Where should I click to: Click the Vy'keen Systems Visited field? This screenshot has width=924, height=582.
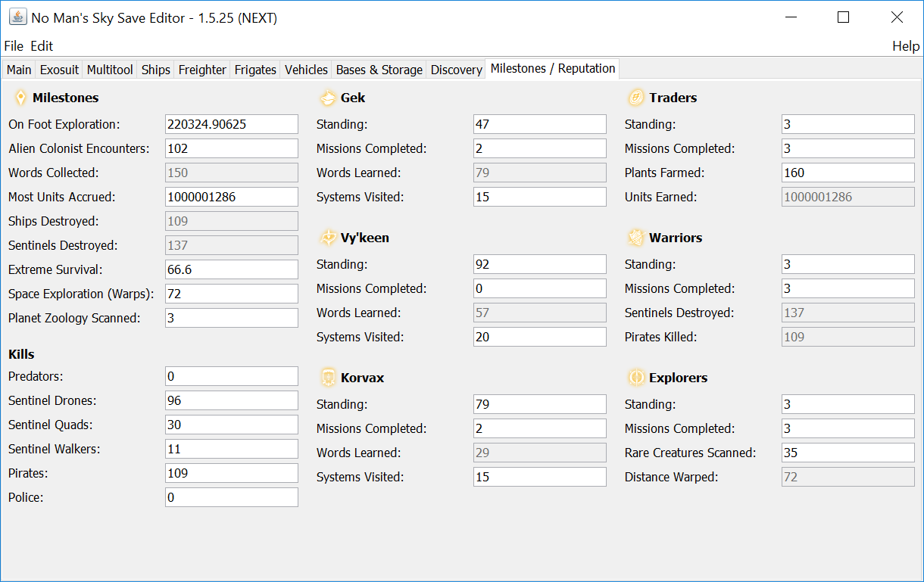tap(540, 337)
